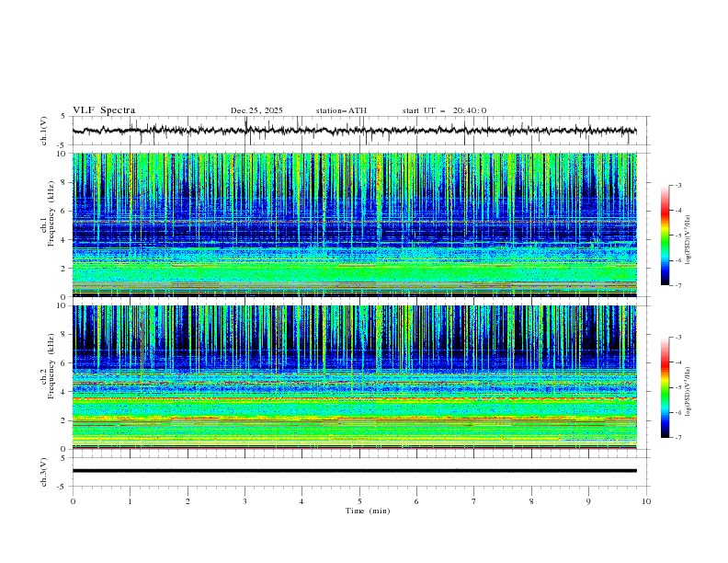
Task: Click the "2" tick on the time axis
Action: pyautogui.click(x=188, y=501)
